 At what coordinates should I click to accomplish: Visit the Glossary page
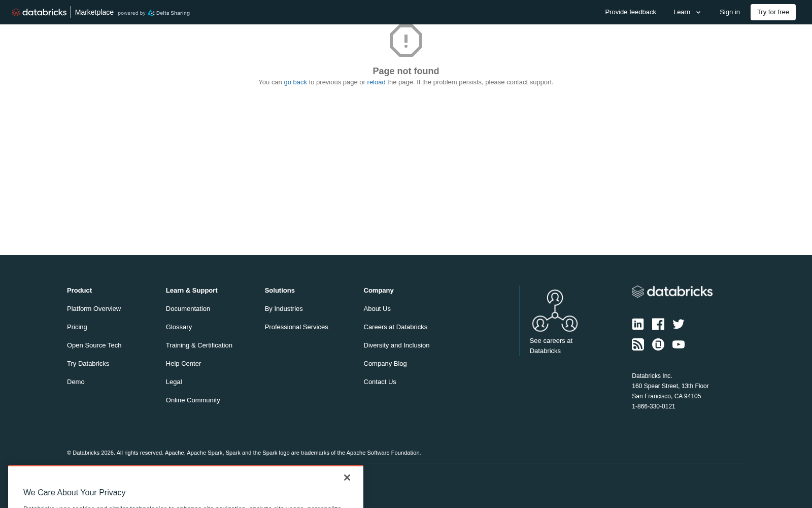[179, 327]
